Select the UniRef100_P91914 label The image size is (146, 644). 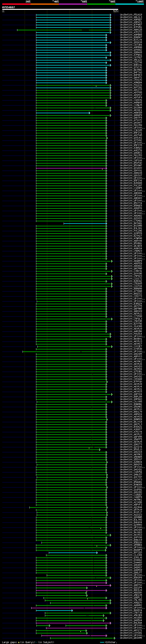point(131,334)
